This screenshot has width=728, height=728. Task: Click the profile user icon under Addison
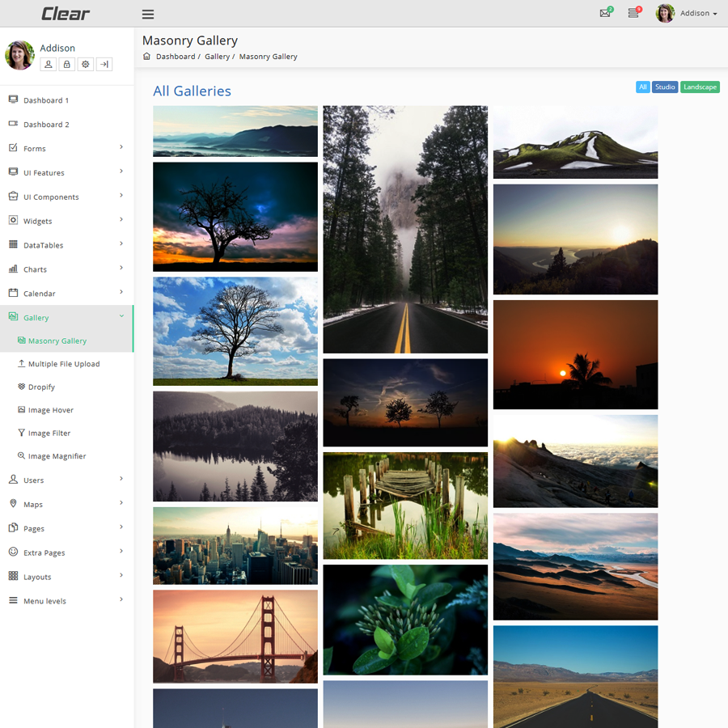click(49, 64)
